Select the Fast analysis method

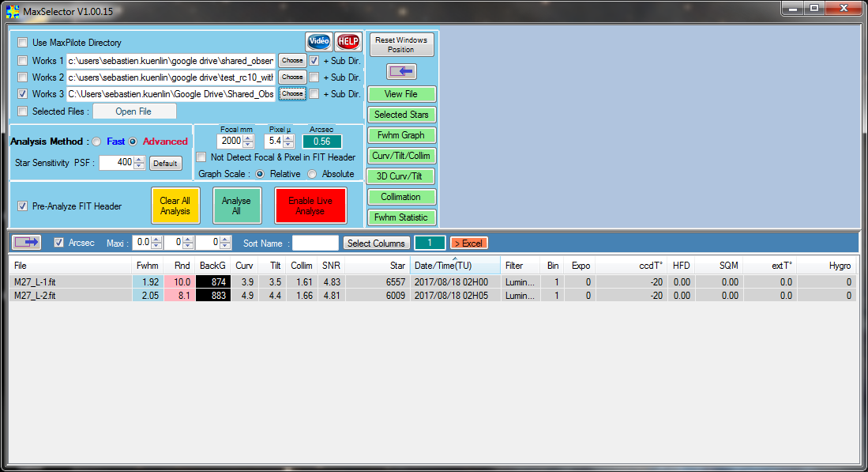tap(97, 142)
